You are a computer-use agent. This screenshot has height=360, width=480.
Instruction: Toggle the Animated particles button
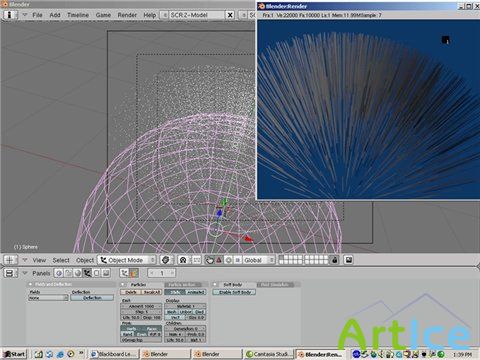coord(196,292)
